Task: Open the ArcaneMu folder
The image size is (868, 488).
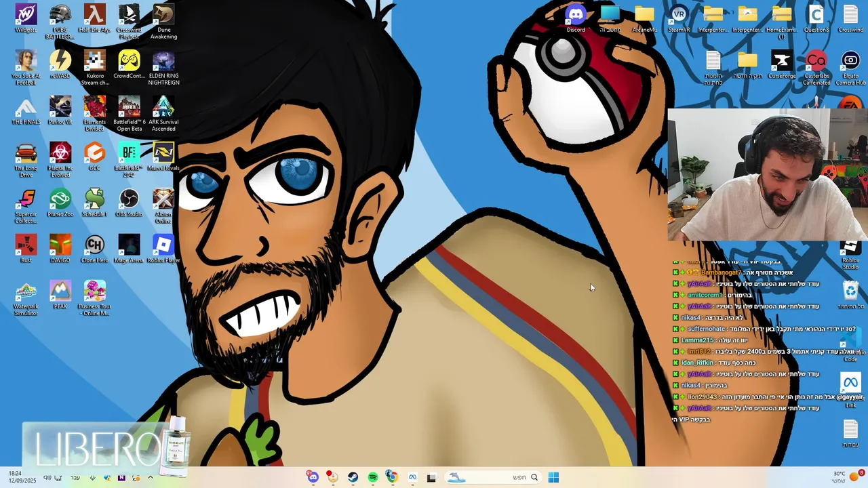Action: 644,18
